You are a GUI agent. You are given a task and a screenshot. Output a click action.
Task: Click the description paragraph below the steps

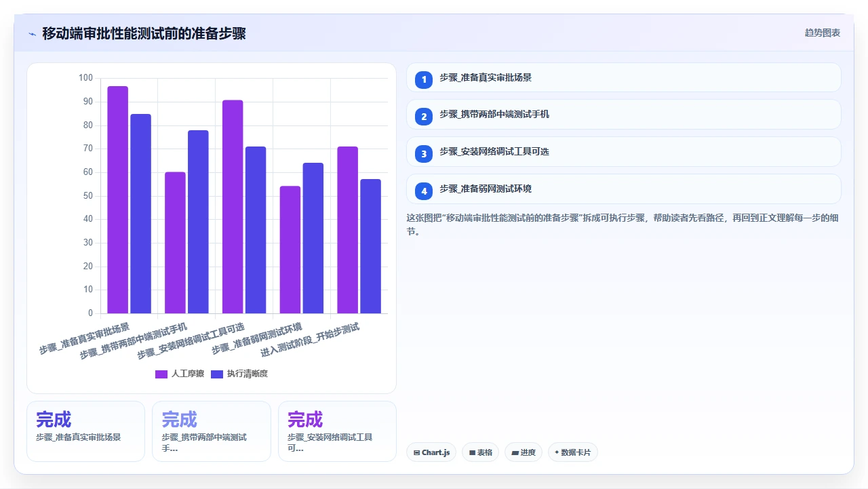coord(623,224)
